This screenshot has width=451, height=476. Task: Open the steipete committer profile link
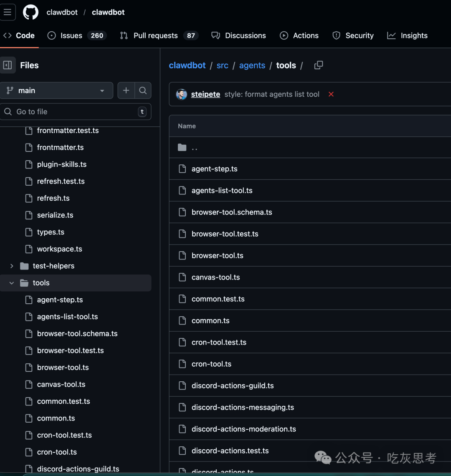205,94
